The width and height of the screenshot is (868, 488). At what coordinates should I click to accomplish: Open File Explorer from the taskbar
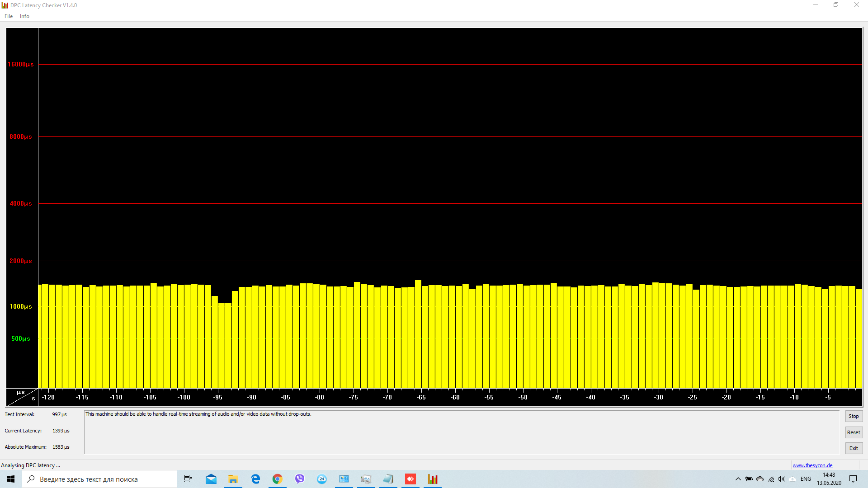coord(233,479)
